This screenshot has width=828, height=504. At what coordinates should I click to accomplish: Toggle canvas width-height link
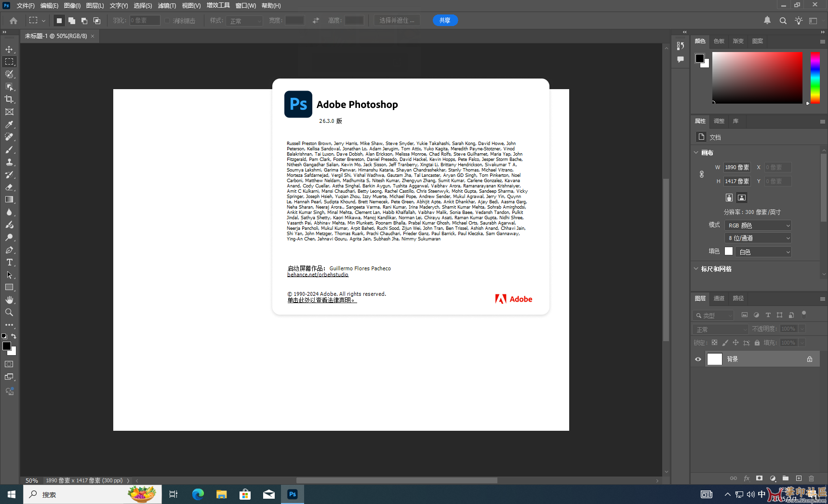click(x=702, y=174)
